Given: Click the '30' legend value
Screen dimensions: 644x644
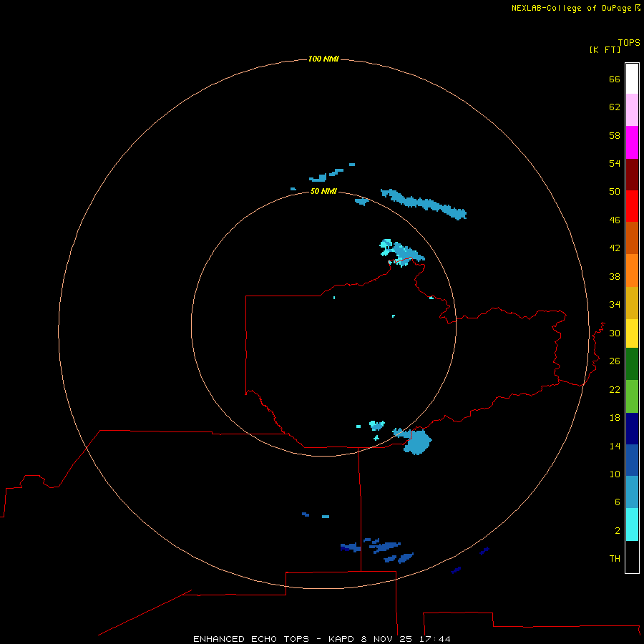Looking at the screenshot, I should click(x=615, y=333).
